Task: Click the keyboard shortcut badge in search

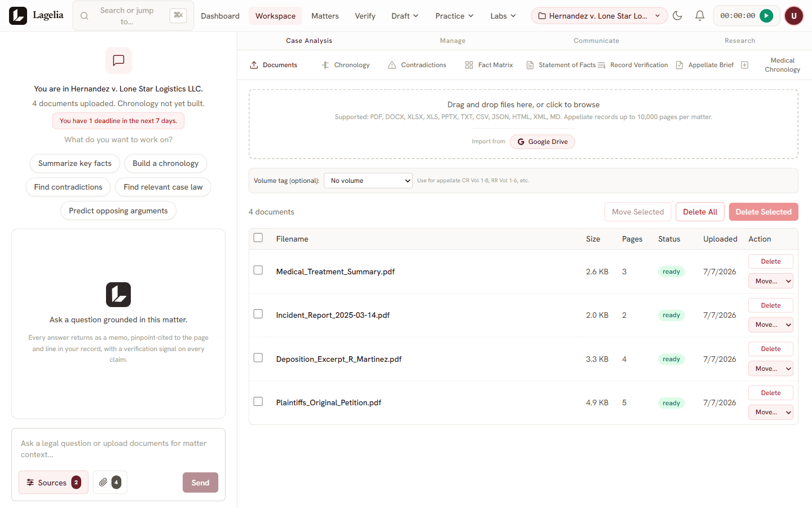Action: pos(178,15)
